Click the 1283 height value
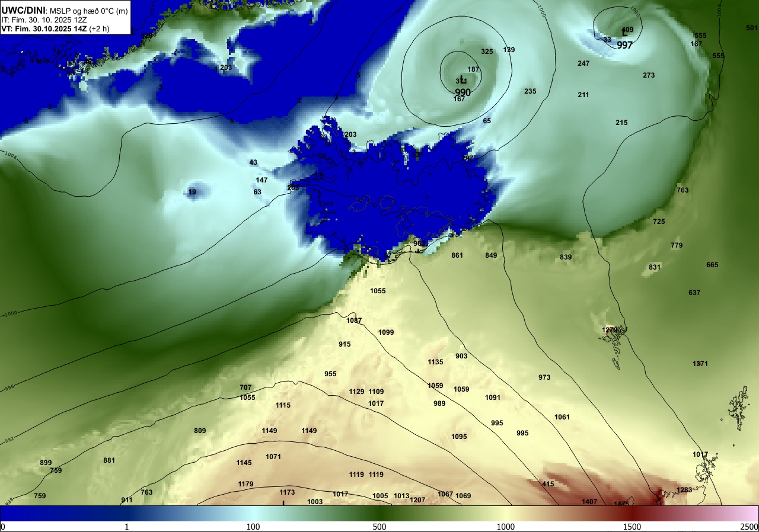Image resolution: width=759 pixels, height=532 pixels. point(684,490)
